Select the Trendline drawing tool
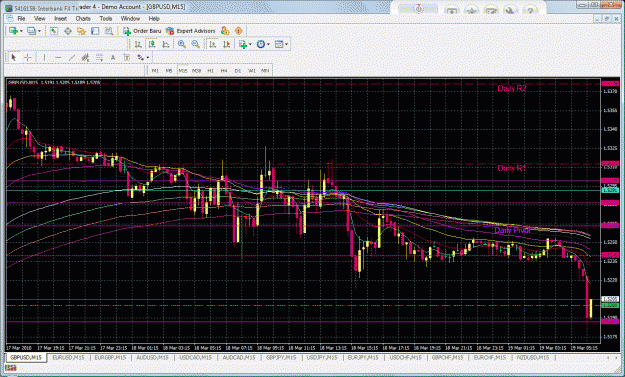625x377 pixels. 72,58
